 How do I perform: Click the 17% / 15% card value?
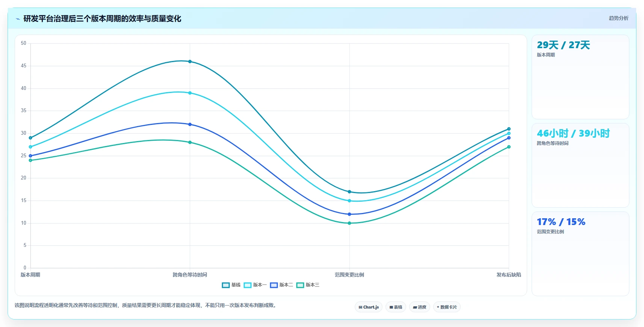561,222
